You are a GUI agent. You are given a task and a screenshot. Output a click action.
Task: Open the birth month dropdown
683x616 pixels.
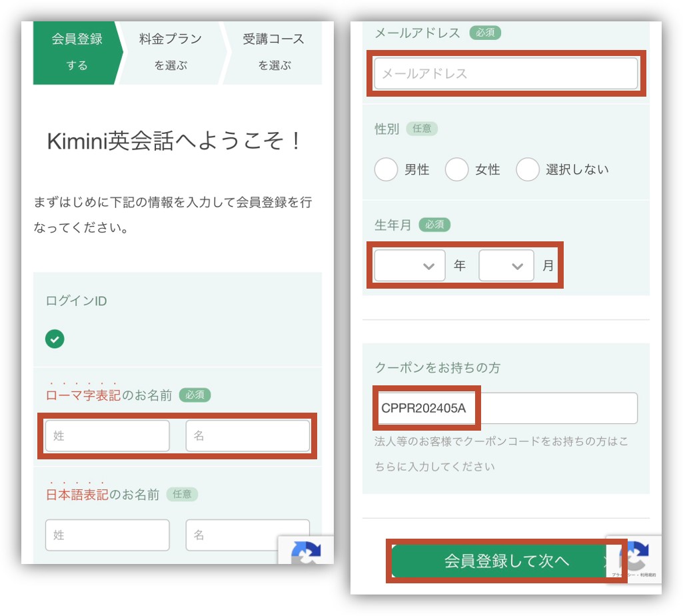coord(506,265)
